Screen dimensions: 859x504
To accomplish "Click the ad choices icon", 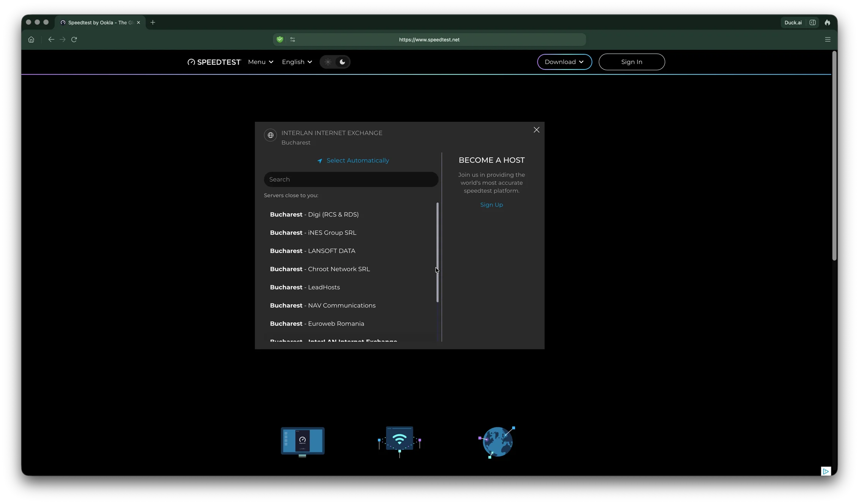I will [x=826, y=471].
